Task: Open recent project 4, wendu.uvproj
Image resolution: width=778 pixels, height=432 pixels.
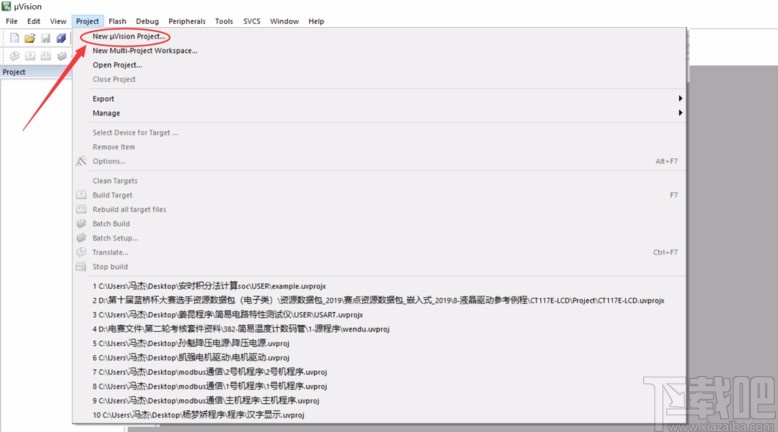Action: coord(380,329)
